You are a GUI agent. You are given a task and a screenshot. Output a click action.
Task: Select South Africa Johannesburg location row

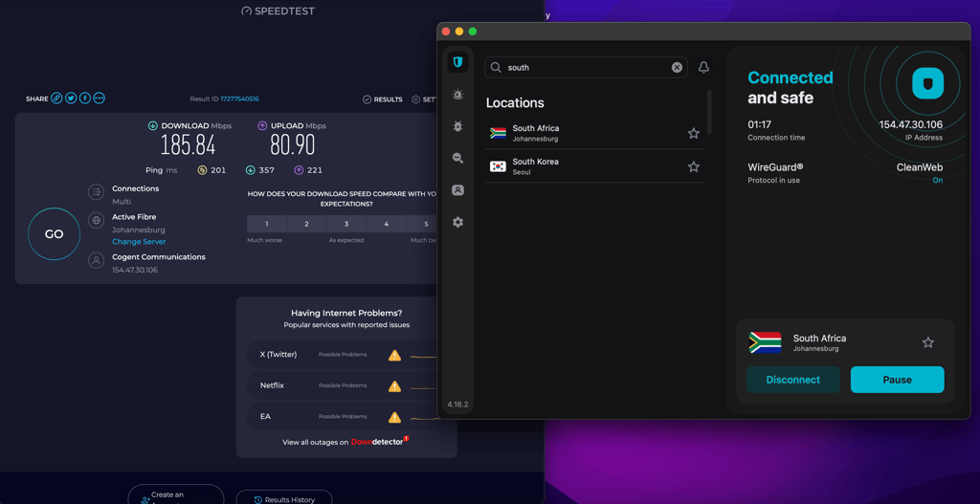click(x=594, y=133)
